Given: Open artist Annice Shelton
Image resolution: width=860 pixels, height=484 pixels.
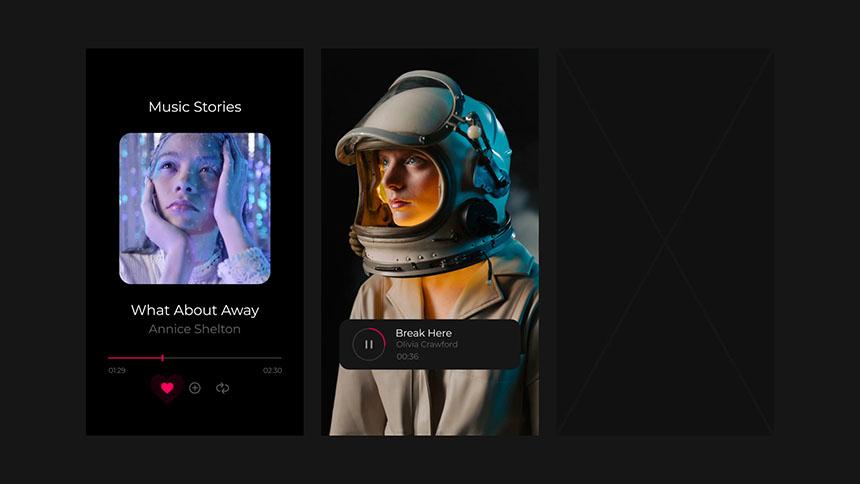Looking at the screenshot, I should (x=195, y=329).
